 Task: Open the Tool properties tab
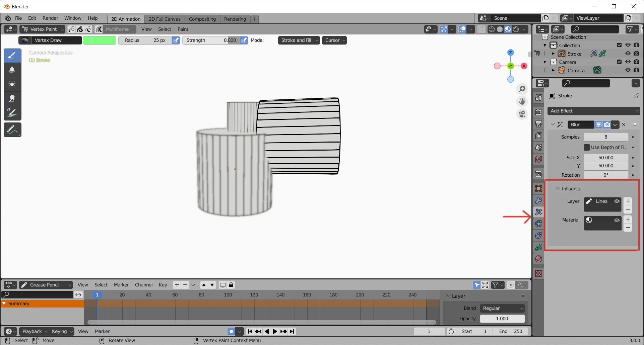(x=538, y=97)
